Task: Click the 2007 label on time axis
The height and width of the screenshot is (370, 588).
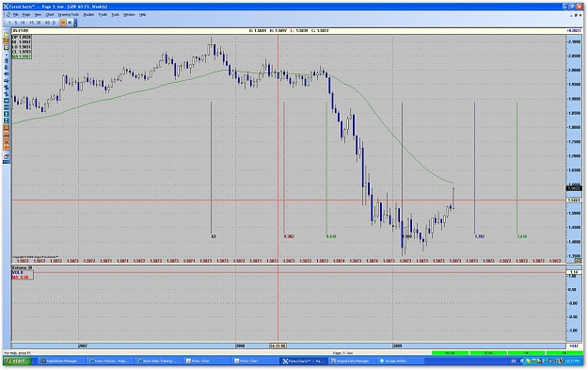Action: pos(83,346)
